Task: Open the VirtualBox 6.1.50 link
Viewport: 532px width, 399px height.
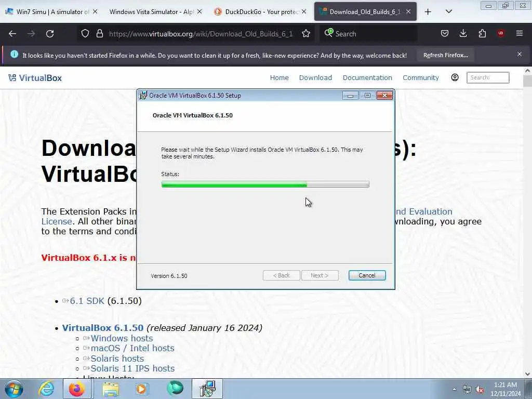Action: click(x=103, y=328)
